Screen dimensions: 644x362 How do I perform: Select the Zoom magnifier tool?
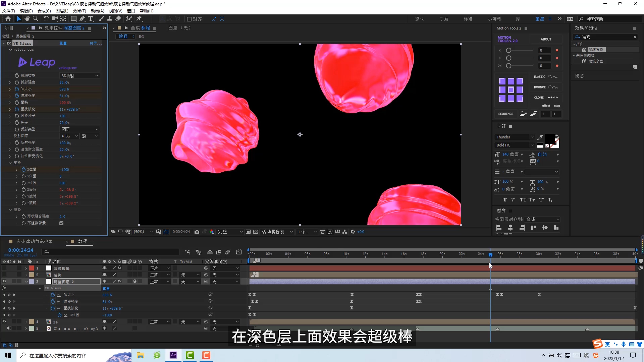click(35, 19)
